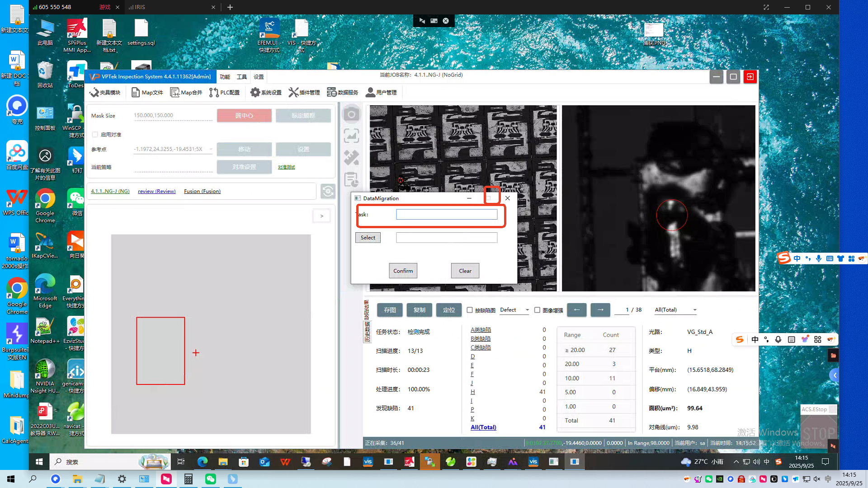Open the 夹具模块 fixture module tool
This screenshot has width=868, height=488.
(105, 93)
